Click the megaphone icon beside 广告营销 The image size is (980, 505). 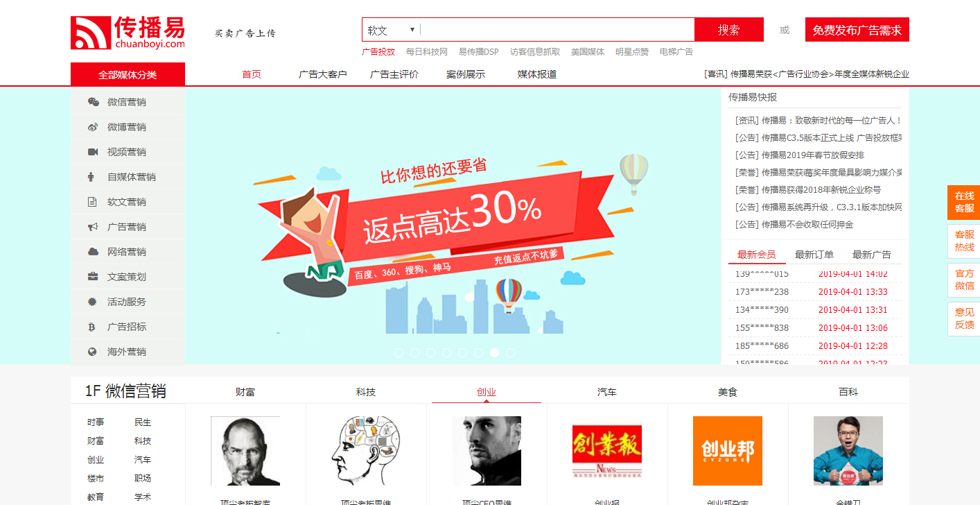[x=93, y=227]
